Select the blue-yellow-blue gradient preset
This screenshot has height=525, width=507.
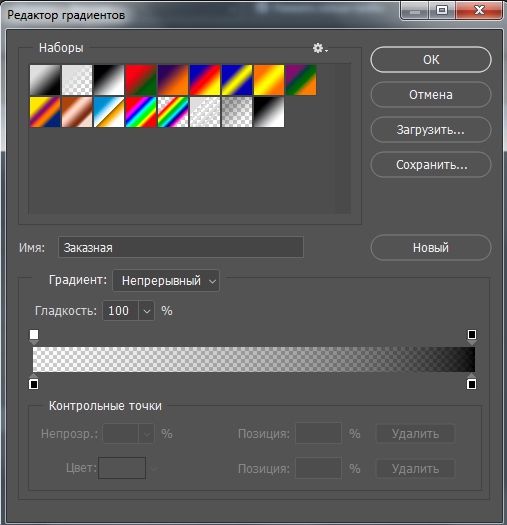237,80
